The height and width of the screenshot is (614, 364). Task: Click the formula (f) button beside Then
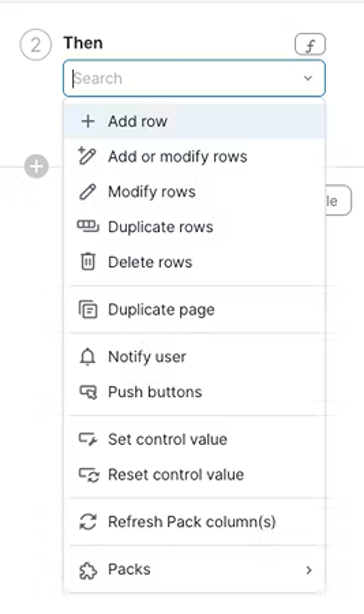[x=310, y=44]
